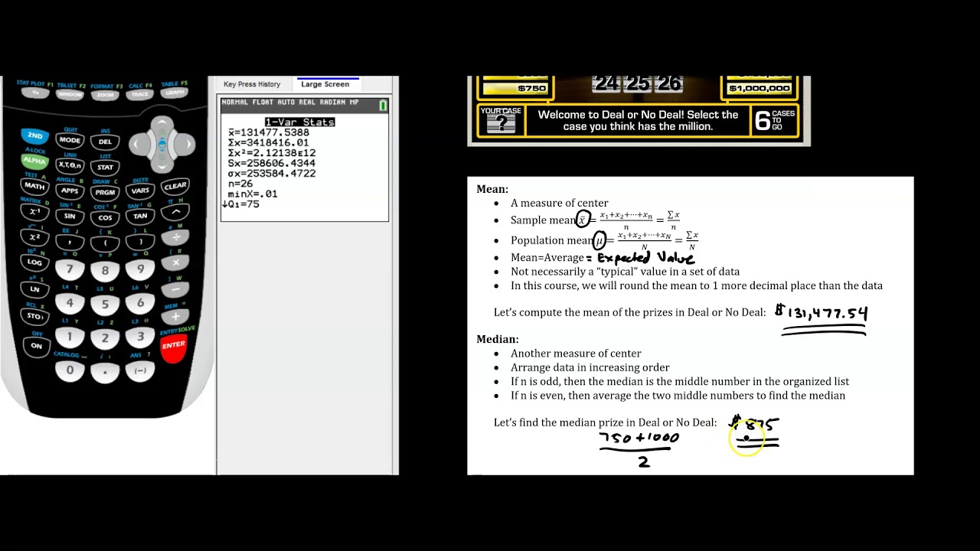Tap the TRACE key
Screen dimensions: 980x551
click(x=140, y=93)
